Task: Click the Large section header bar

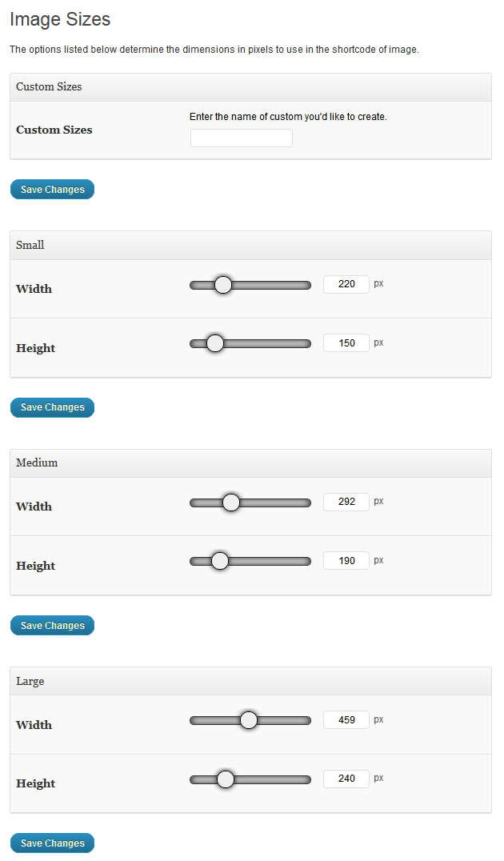Action: click(251, 682)
